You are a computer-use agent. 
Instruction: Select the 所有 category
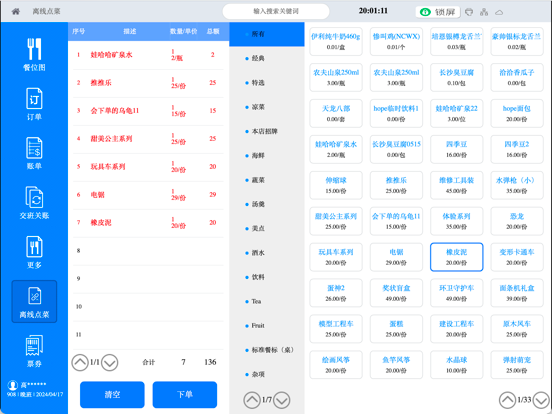pos(267,34)
